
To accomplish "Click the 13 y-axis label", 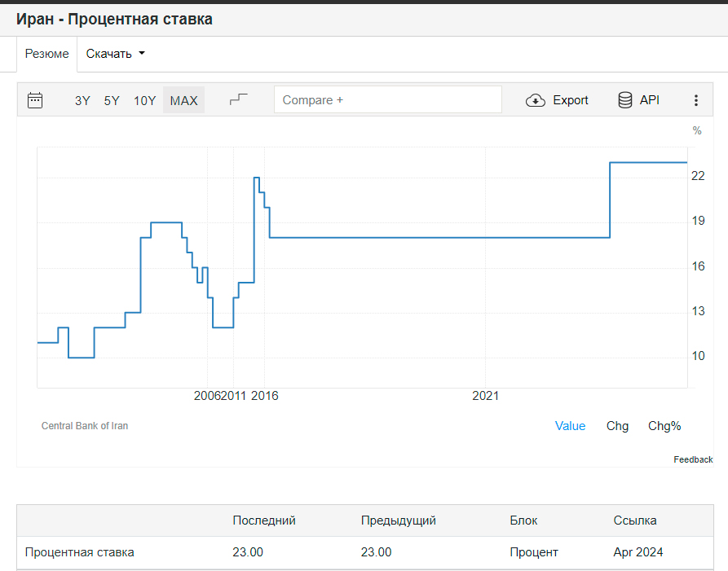I will [x=698, y=311].
